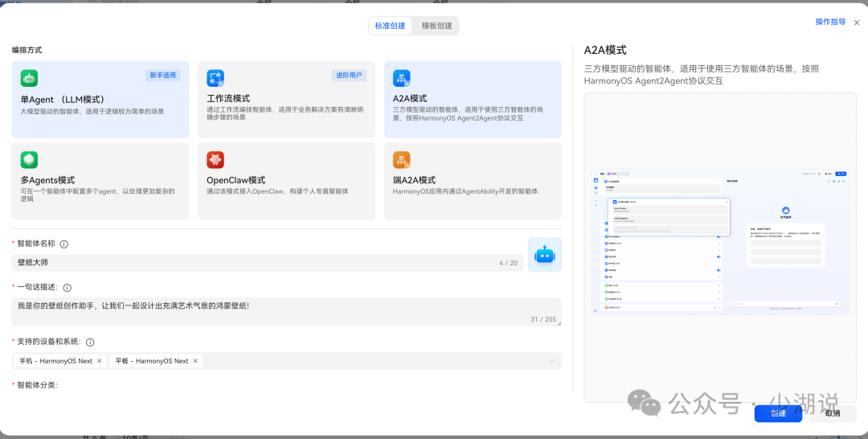The height and width of the screenshot is (439, 868).
Task: Click the 一句话描述 text area
Action: tap(287, 312)
